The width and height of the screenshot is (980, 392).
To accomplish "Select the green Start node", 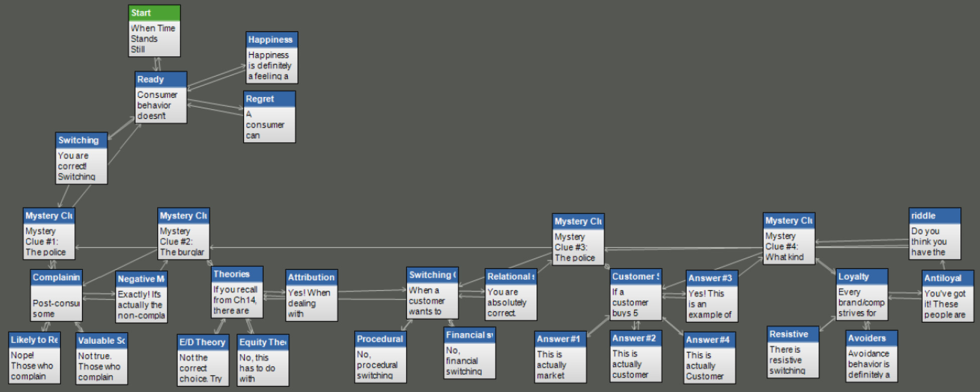I will (154, 31).
